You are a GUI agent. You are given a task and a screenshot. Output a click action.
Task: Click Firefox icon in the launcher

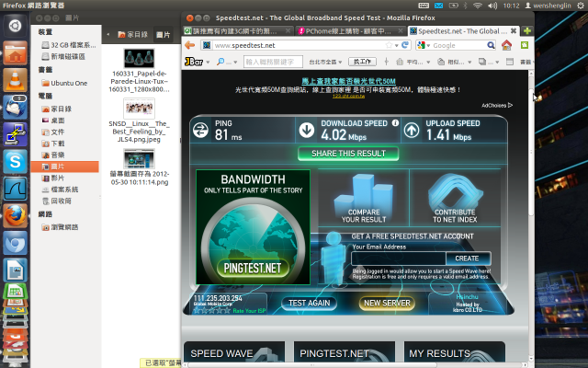click(15, 216)
